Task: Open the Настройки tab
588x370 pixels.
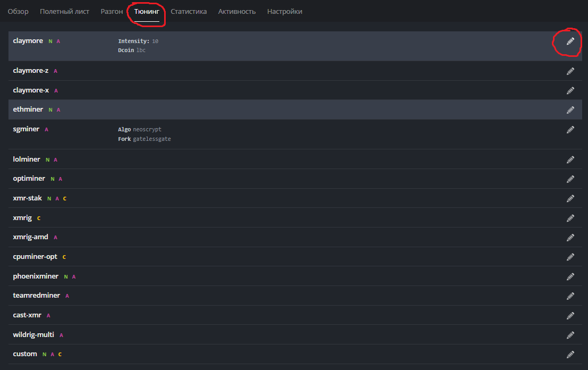Action: (285, 12)
